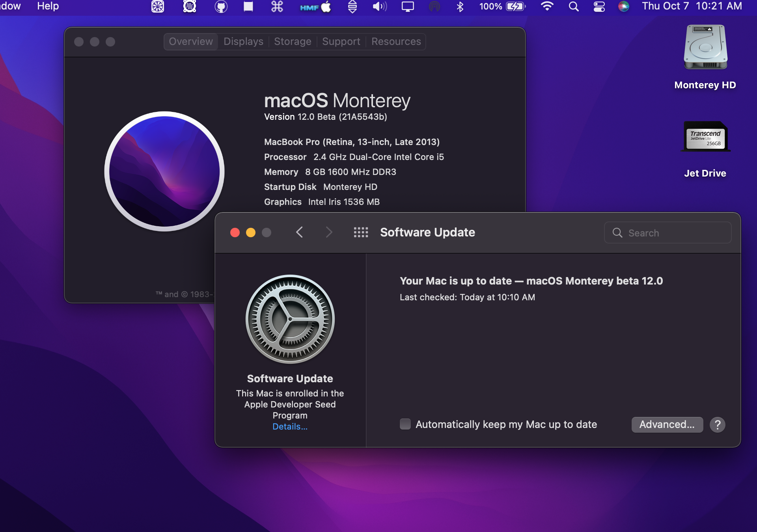Image resolution: width=757 pixels, height=532 pixels.
Task: Click the second round badge menu bar icon
Action: click(190, 6)
